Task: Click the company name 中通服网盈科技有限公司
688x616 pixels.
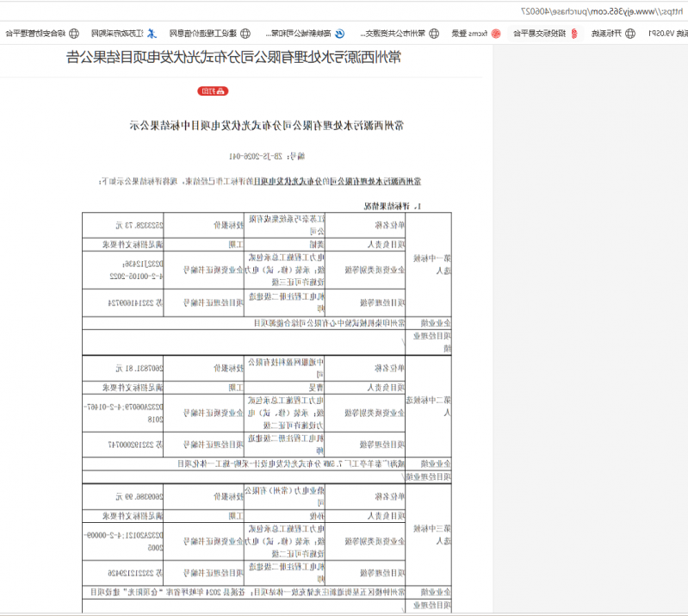Action: pos(286,368)
